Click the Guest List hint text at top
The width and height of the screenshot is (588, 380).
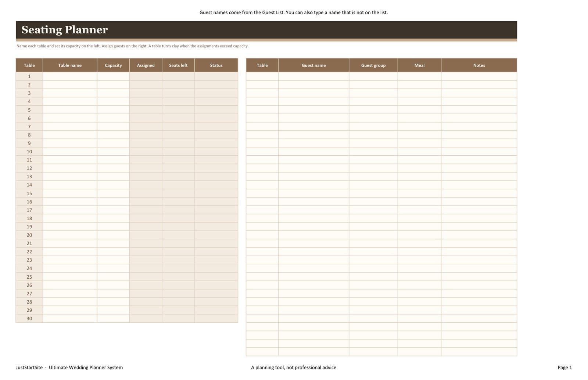point(294,12)
